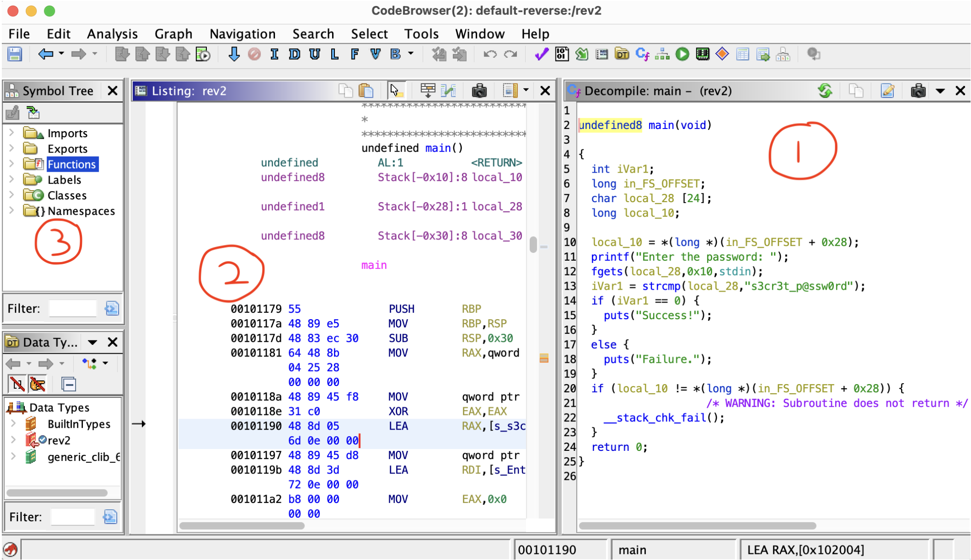Image resolution: width=971 pixels, height=560 pixels.
Task: Open the Window menu
Action: [480, 34]
